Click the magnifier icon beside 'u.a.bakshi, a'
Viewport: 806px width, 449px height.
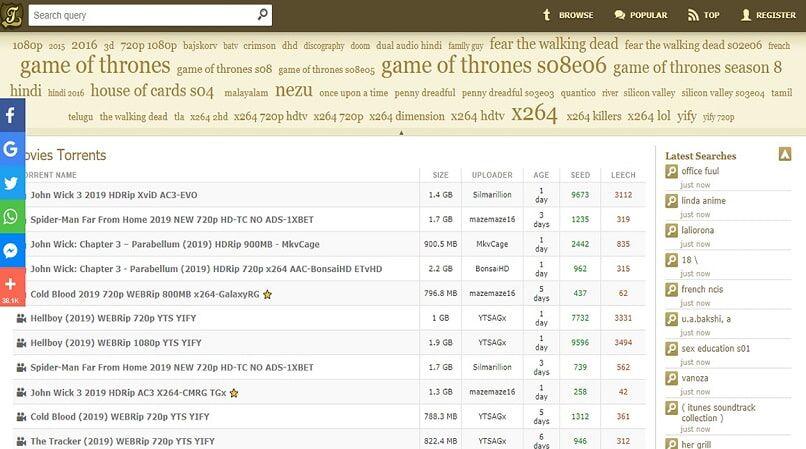(x=671, y=319)
